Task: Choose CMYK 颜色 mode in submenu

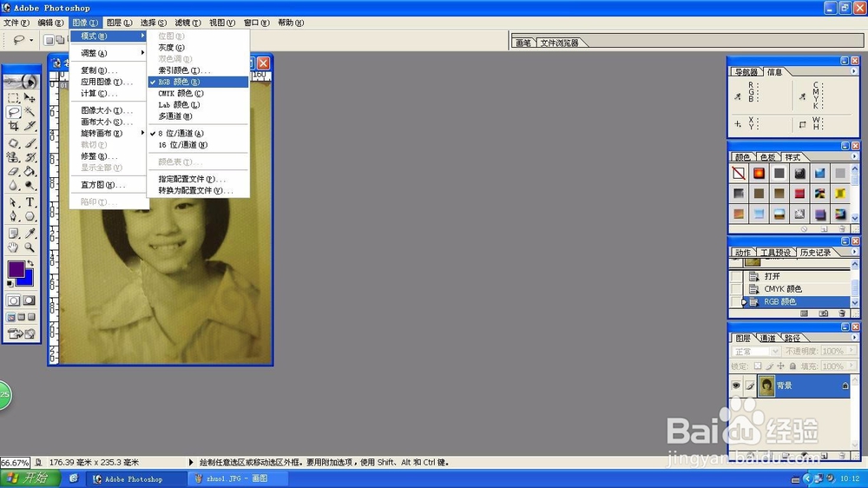Action: (198, 94)
